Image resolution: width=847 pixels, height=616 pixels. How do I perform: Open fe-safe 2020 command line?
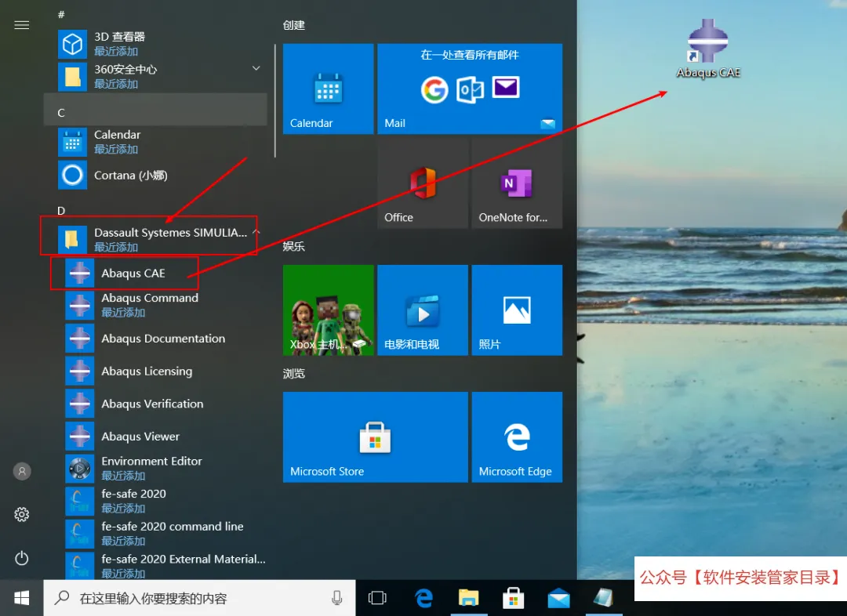click(155, 534)
